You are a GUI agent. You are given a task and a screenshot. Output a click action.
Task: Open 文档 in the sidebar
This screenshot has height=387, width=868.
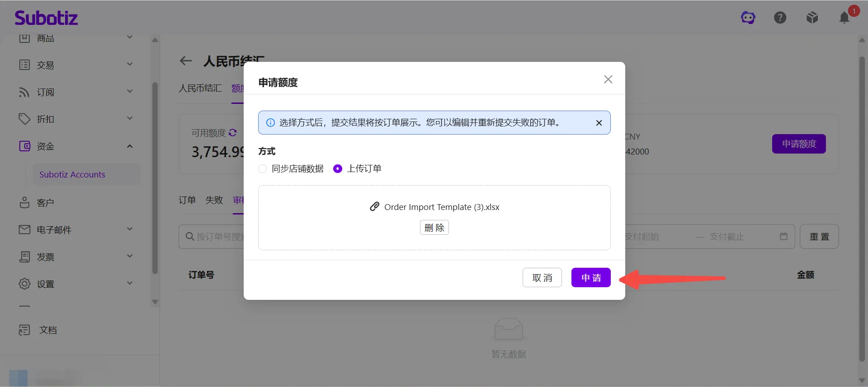pyautogui.click(x=48, y=330)
